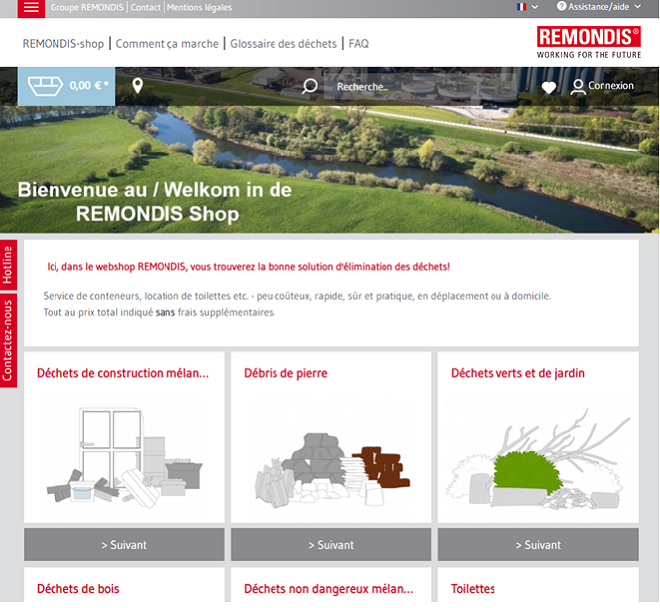Screen dimensions: 660x608
Task: Click the Connexion user icon
Action: [x=578, y=87]
